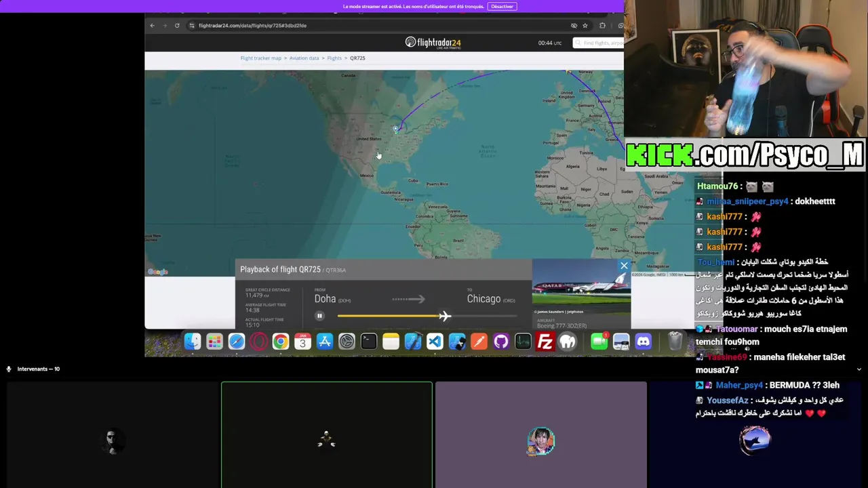
Task: Click the Google logo on the map
Action: [157, 272]
